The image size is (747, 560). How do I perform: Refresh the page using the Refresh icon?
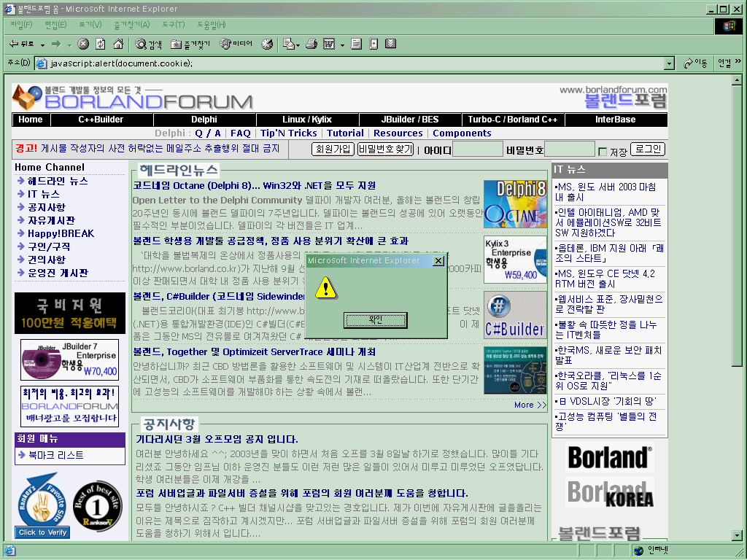click(x=101, y=44)
